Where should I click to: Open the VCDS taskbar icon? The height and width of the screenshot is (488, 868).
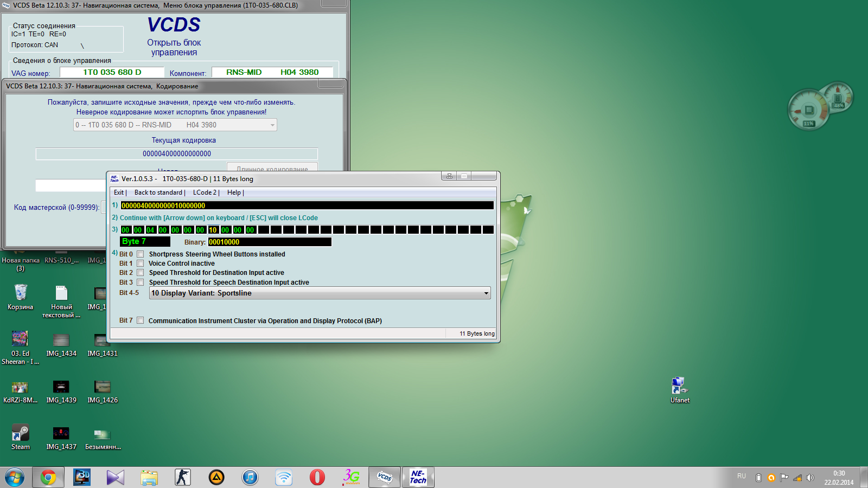(385, 477)
